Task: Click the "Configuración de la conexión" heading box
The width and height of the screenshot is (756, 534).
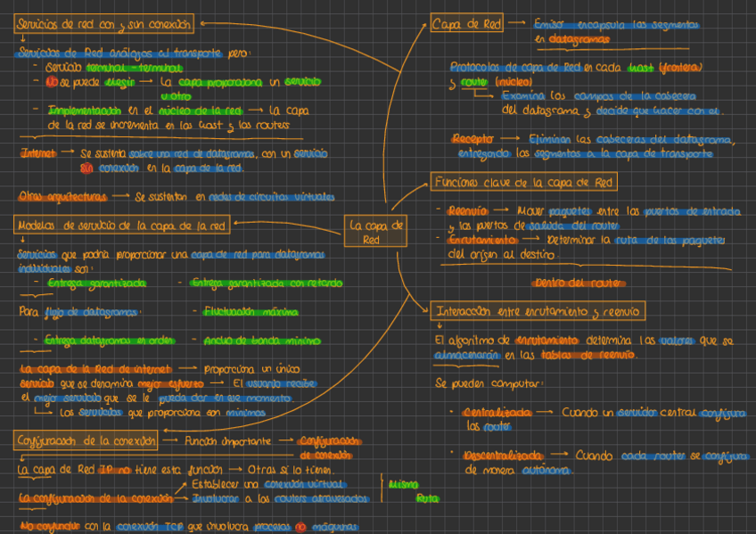Action: pyautogui.click(x=86, y=440)
